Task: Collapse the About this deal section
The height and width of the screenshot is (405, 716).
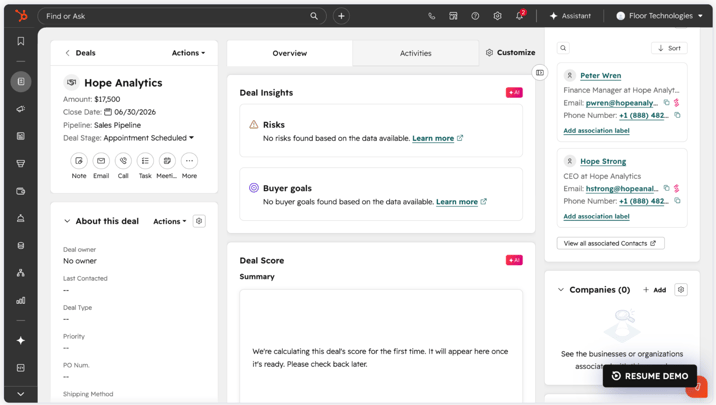Action: tap(67, 221)
